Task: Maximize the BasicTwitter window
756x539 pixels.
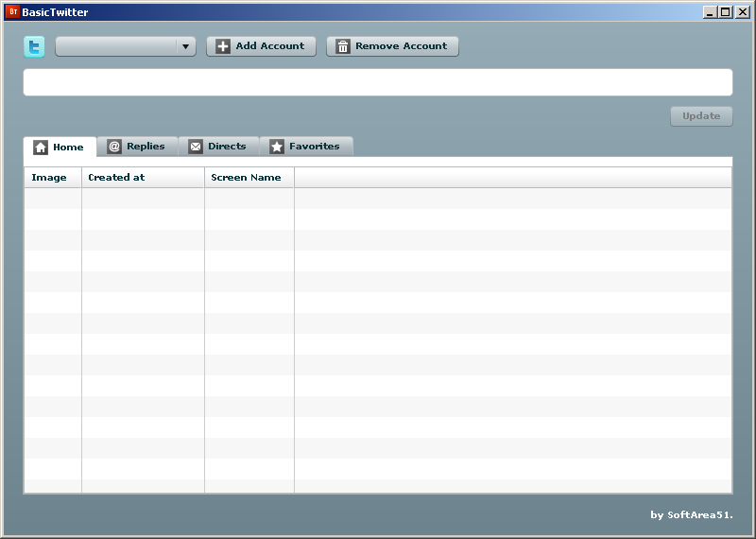Action: coord(725,12)
